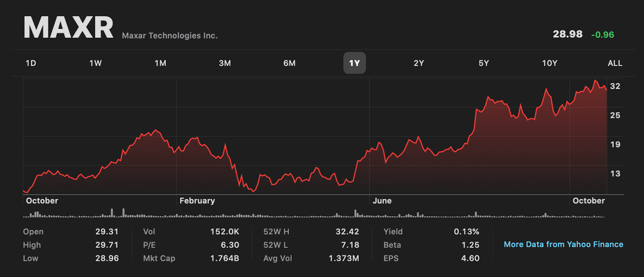This screenshot has width=644, height=277.
Task: Select the highlighted 1Y range tab
Action: [x=355, y=63]
